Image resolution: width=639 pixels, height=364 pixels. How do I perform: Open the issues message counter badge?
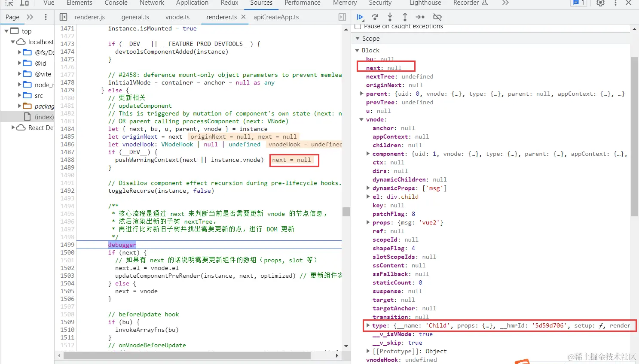point(578,3)
